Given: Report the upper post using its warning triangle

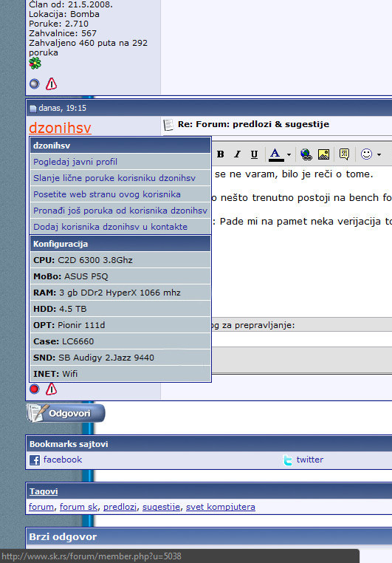Looking at the screenshot, I should pos(51,84).
